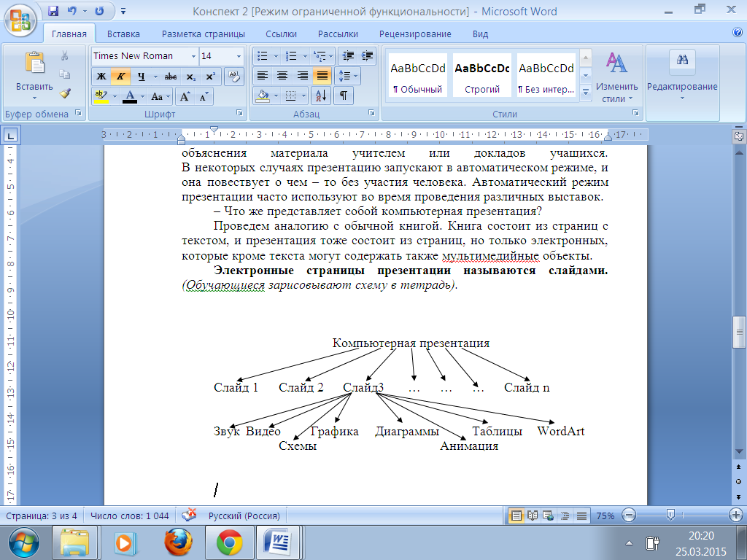Click the zoom slider handle

point(670,515)
